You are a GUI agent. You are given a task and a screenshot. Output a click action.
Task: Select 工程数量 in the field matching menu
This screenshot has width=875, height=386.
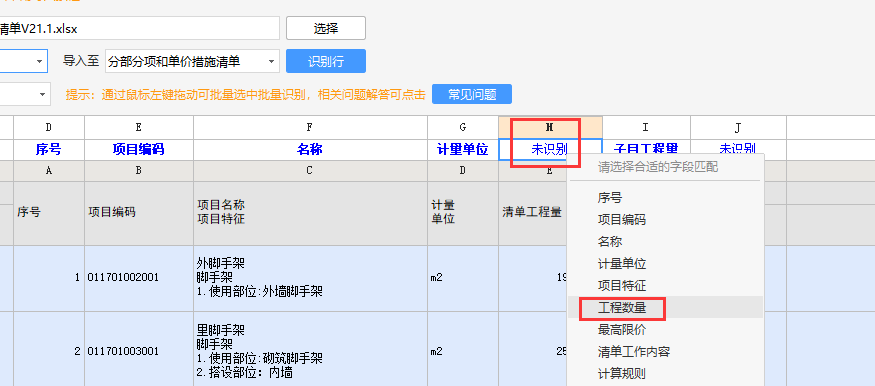point(665,307)
